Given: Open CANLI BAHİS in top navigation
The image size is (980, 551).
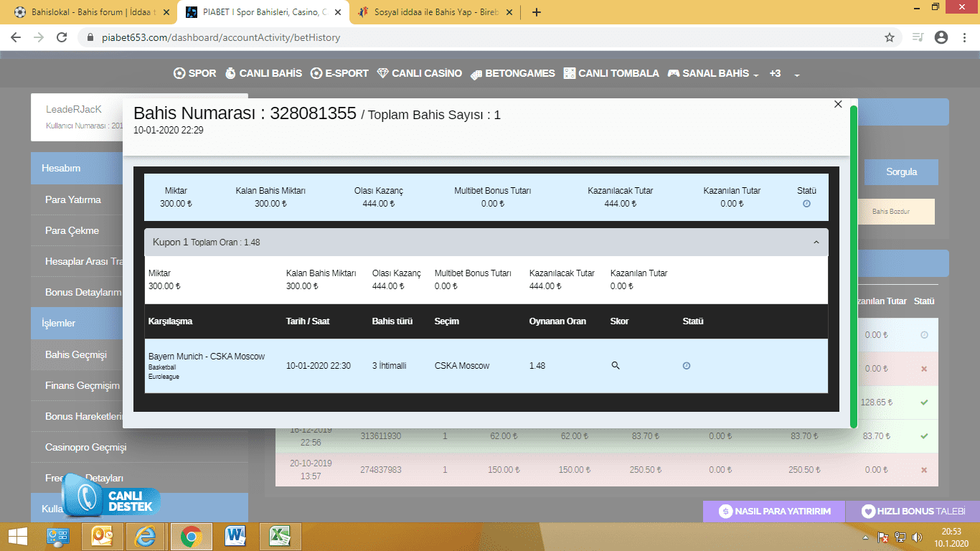Looking at the screenshot, I should point(263,73).
